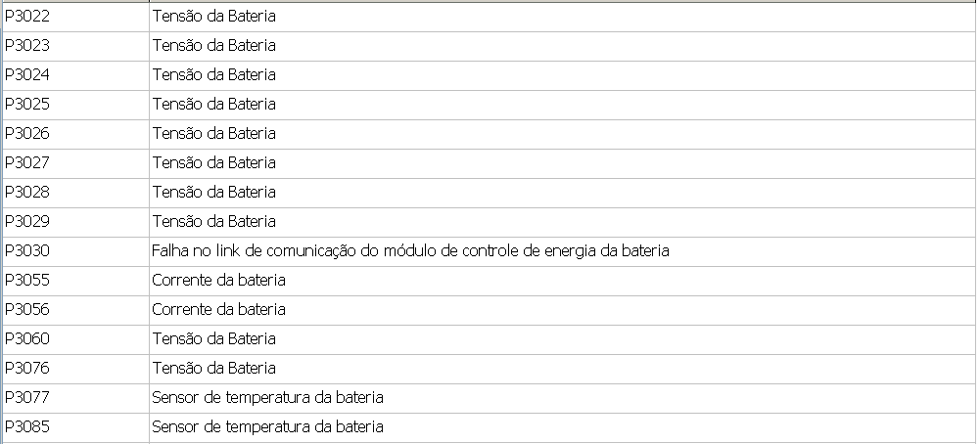
Task: Click 'Corrente da bateria' description for P3056
Action: (x=218, y=310)
